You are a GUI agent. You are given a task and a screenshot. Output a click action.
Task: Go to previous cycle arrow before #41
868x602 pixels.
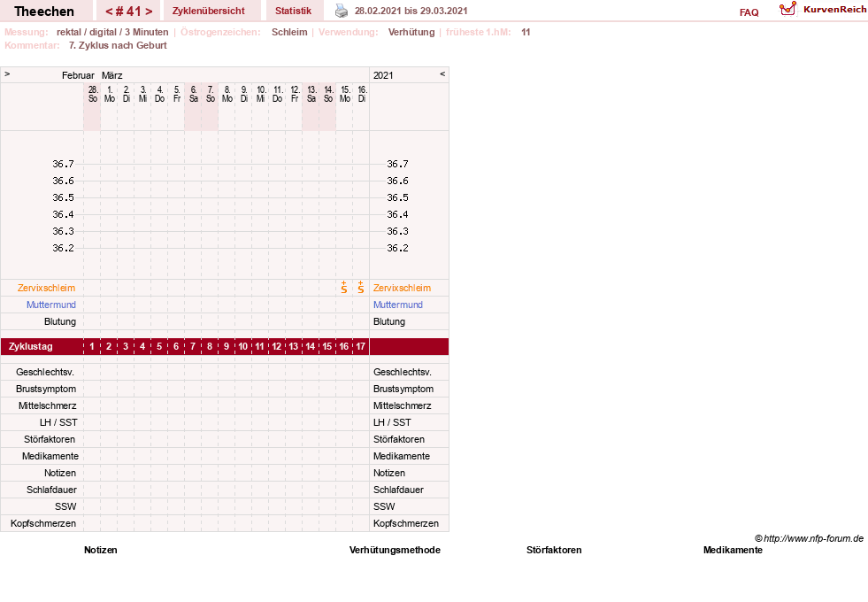(109, 12)
